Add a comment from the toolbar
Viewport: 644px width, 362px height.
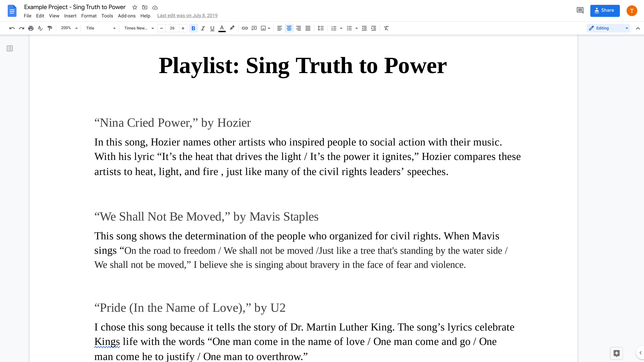click(254, 28)
